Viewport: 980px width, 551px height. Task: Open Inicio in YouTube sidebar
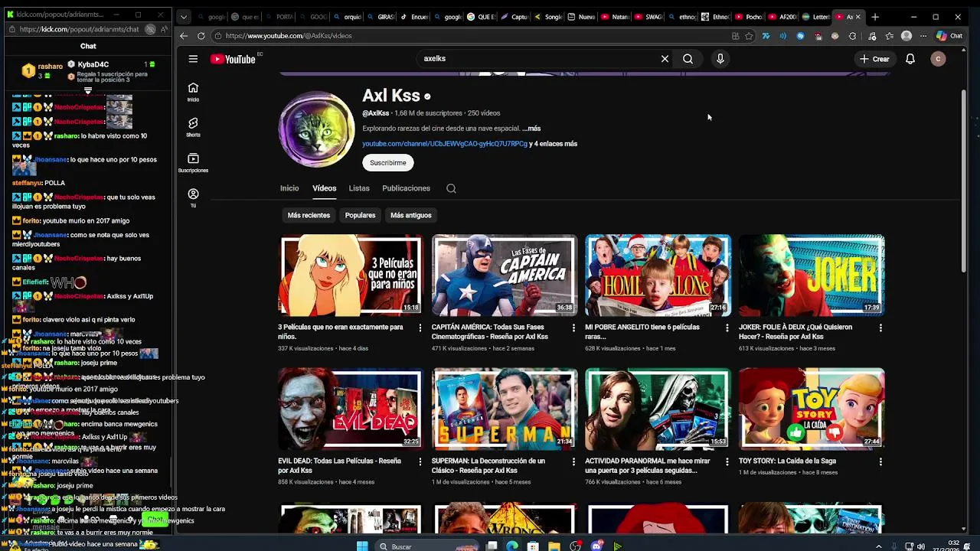pyautogui.click(x=193, y=92)
